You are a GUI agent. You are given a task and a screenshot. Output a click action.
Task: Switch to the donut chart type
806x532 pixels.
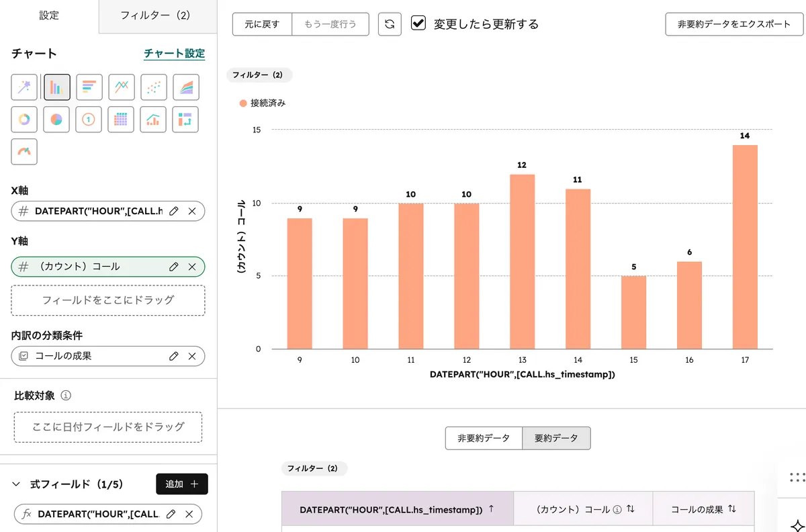(x=24, y=120)
